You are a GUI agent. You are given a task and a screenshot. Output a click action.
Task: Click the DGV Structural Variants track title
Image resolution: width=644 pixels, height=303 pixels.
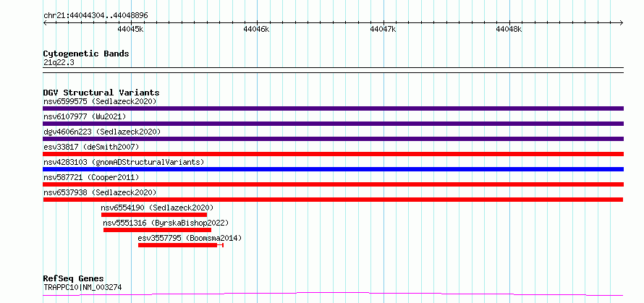click(x=101, y=93)
